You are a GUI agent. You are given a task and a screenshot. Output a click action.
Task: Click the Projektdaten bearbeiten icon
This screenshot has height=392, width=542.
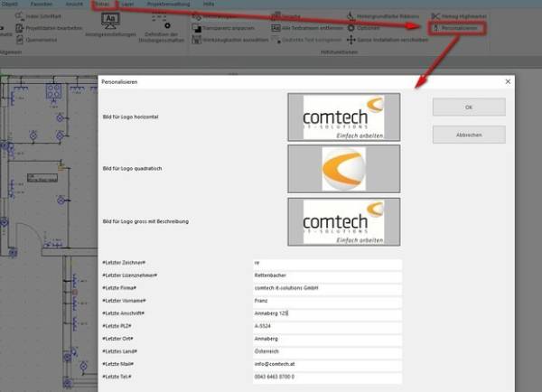(x=19, y=28)
